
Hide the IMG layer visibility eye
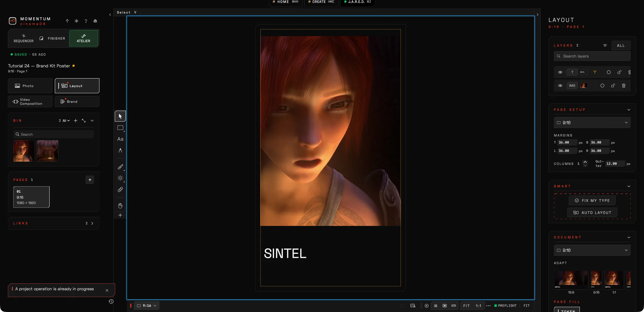[x=560, y=86]
